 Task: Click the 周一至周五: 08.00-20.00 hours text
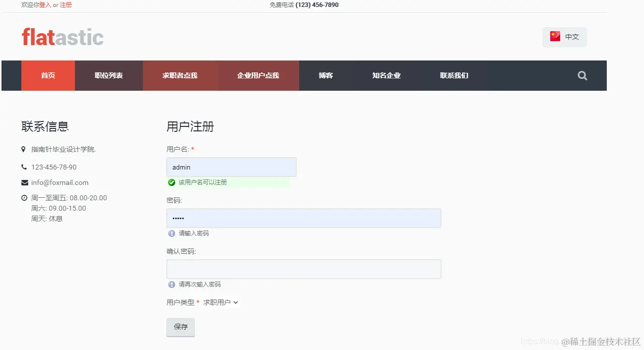click(x=69, y=198)
